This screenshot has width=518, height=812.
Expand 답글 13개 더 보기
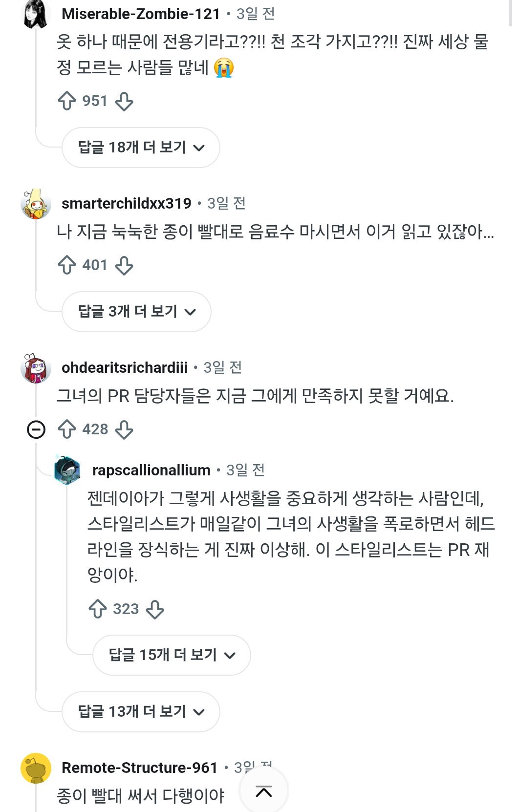141,712
